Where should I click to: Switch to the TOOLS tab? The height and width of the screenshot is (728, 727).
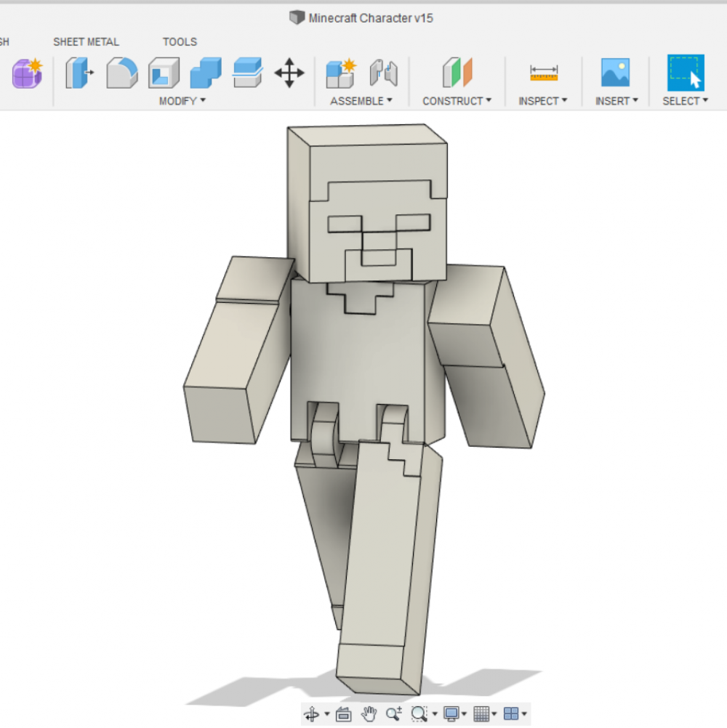tap(180, 42)
